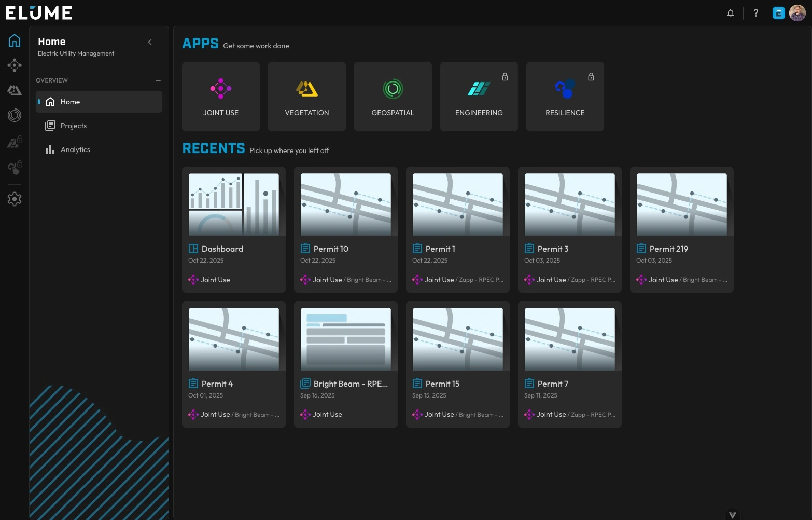
Task: Click the blue organization icon beside avatar
Action: coord(778,13)
